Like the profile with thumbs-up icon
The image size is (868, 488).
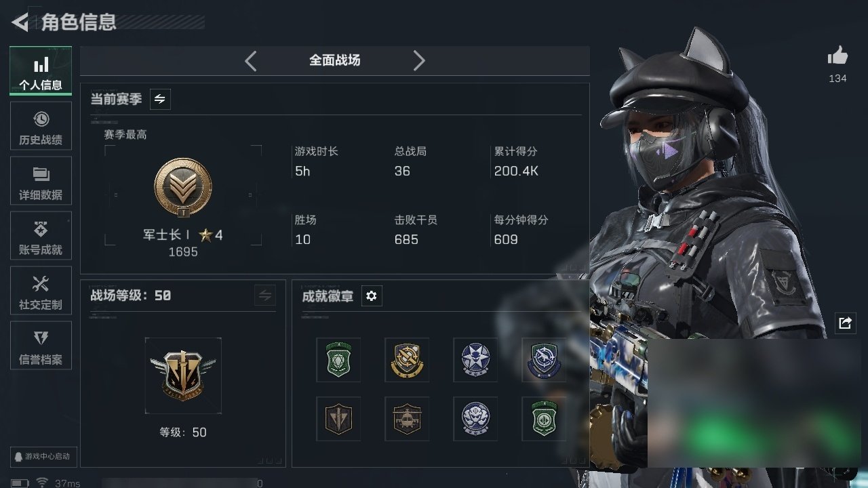point(837,57)
